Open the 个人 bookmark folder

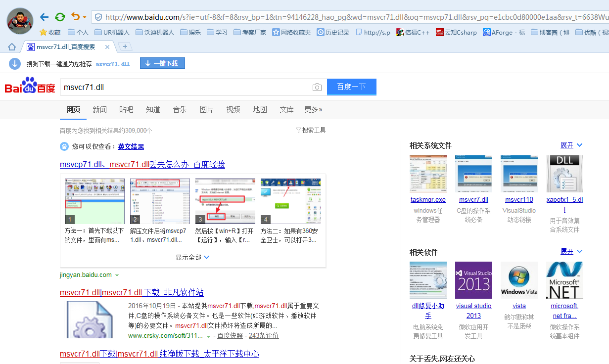78,33
